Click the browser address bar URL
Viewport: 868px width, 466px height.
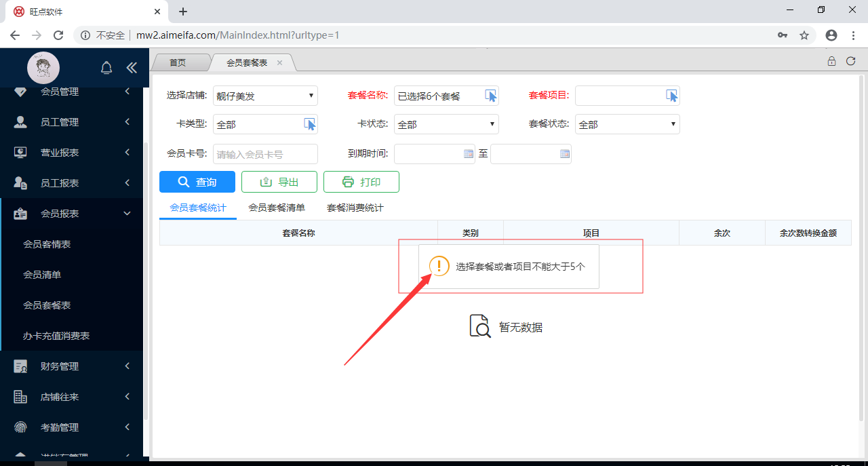coord(237,35)
